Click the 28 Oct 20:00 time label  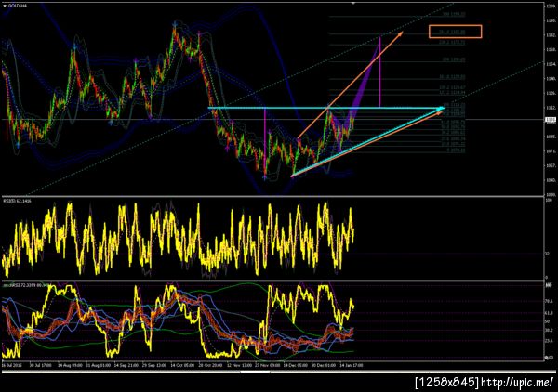211,365
